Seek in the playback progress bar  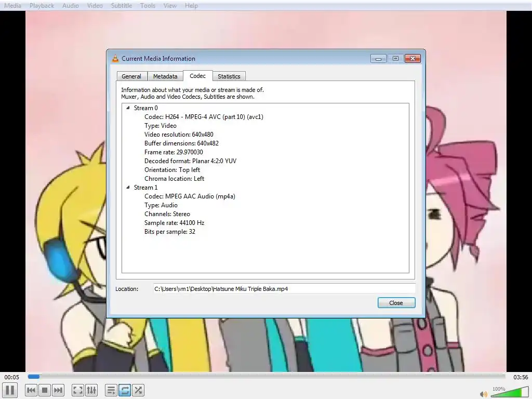[x=267, y=376]
